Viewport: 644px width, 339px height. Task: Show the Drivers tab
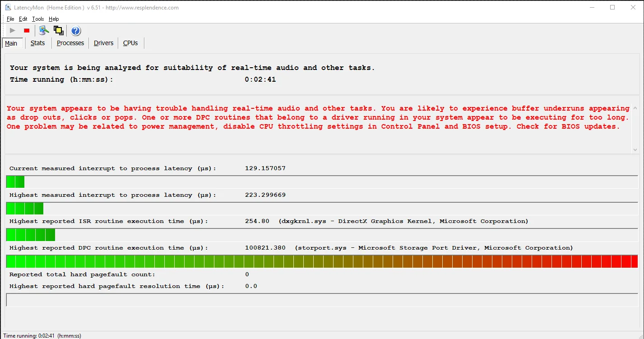click(x=104, y=43)
